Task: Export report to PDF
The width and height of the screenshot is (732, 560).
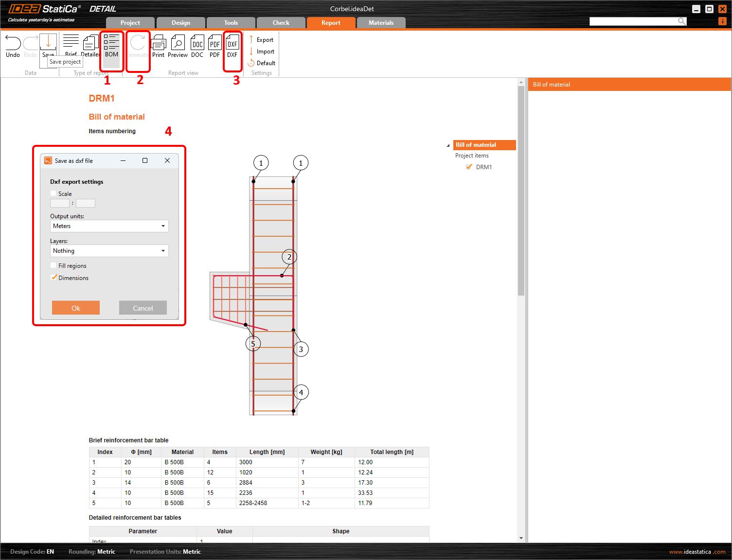Action: (214, 44)
